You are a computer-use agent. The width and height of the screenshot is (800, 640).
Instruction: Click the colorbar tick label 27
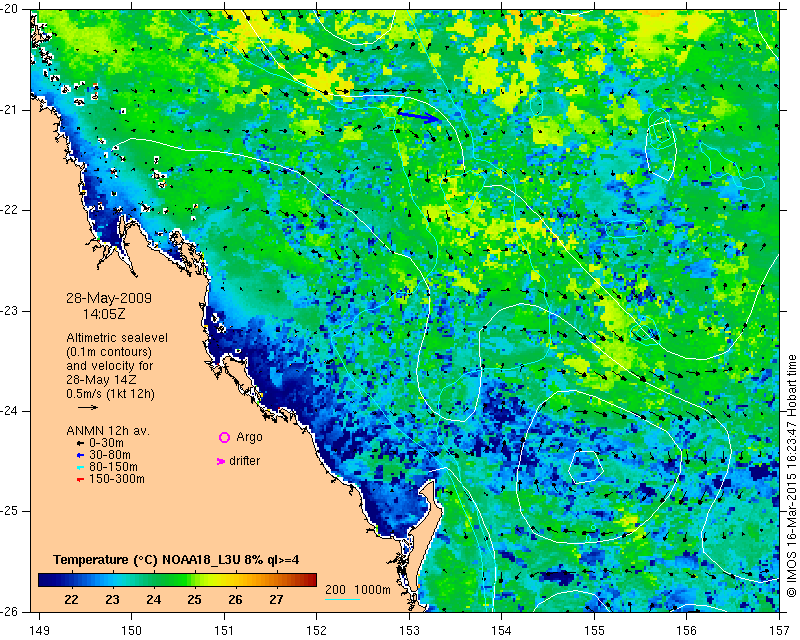276,600
